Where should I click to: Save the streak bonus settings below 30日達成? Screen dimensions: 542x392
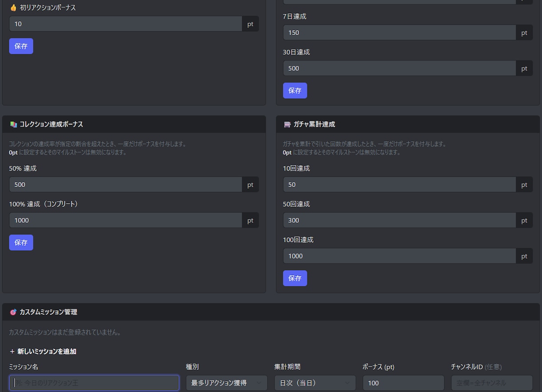tap(295, 91)
